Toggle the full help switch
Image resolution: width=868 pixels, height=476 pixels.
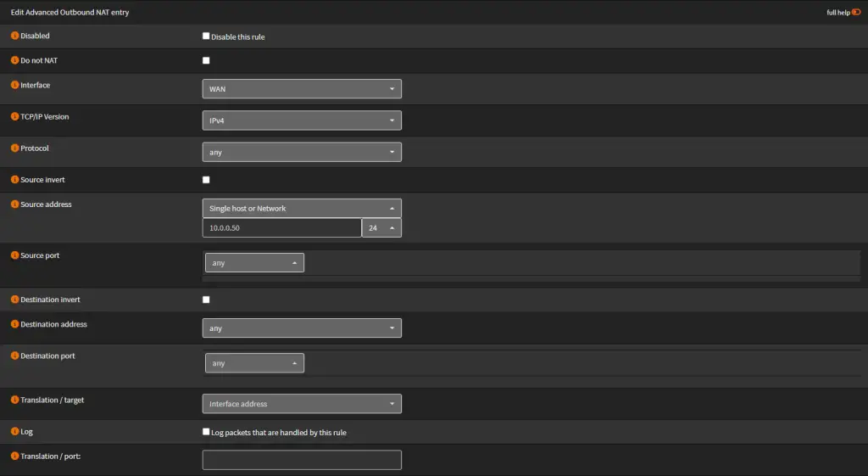pos(856,13)
